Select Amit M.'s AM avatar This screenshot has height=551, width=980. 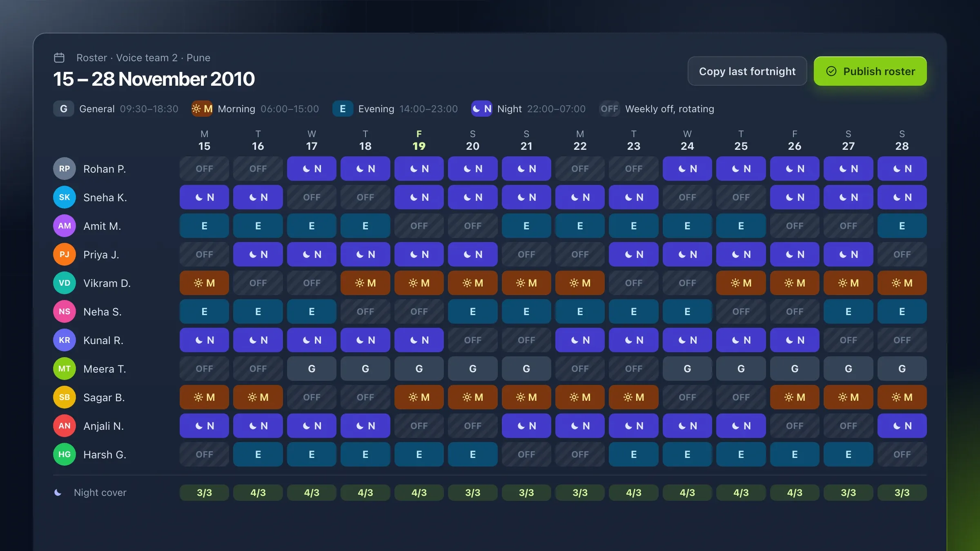[65, 226]
